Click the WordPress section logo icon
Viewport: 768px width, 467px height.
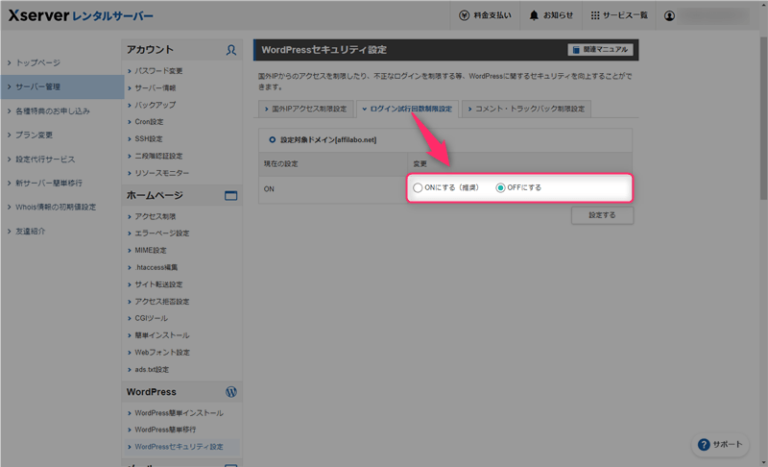pyautogui.click(x=231, y=392)
